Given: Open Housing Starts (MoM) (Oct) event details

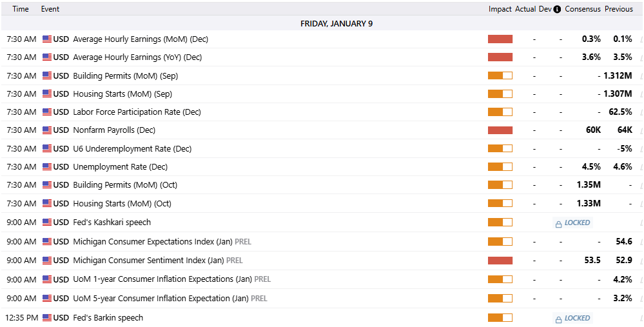Looking at the screenshot, I should point(122,204).
